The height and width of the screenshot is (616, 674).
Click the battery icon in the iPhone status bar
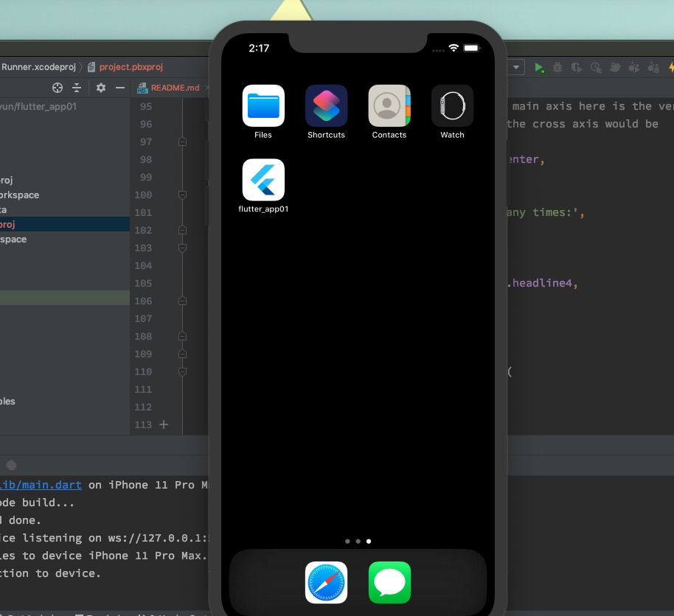point(471,48)
